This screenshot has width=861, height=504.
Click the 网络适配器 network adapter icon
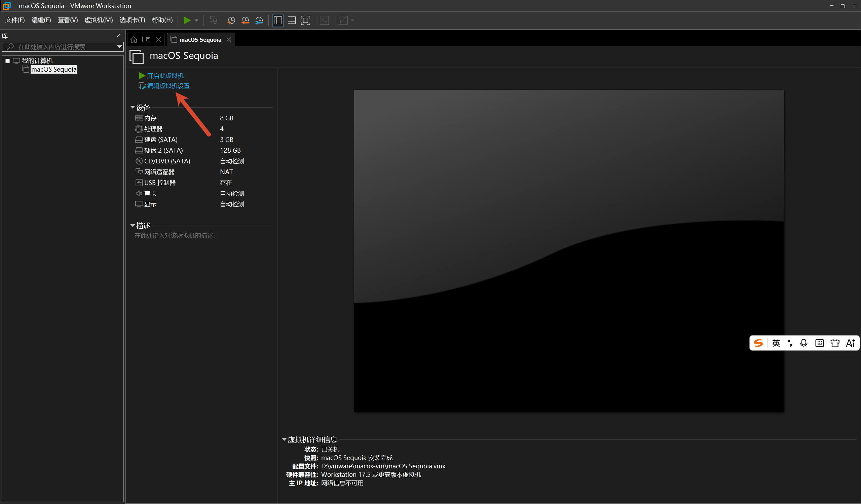[139, 172]
